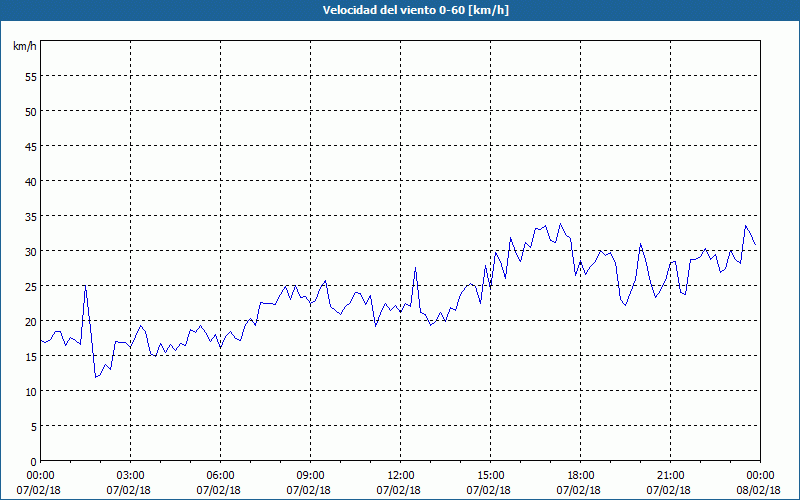The image size is (800, 500).
Task: Select the y-axis label '0'
Action: (x=34, y=461)
